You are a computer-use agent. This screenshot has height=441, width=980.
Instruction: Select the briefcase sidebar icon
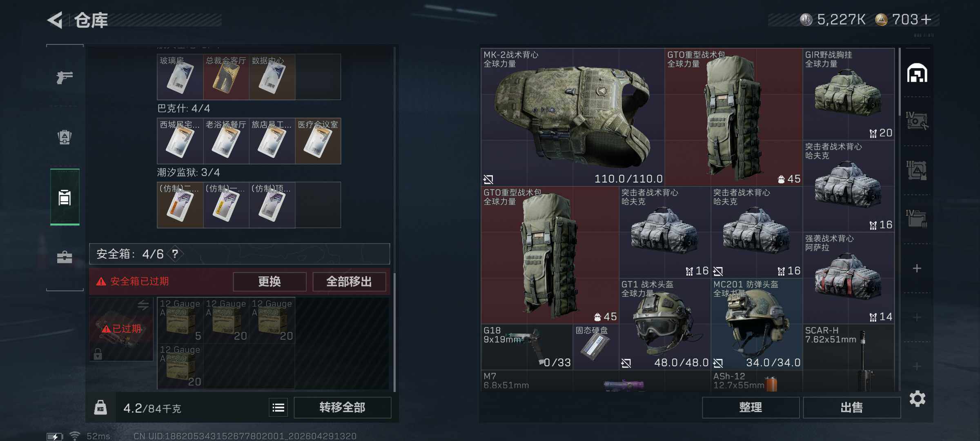(x=65, y=257)
